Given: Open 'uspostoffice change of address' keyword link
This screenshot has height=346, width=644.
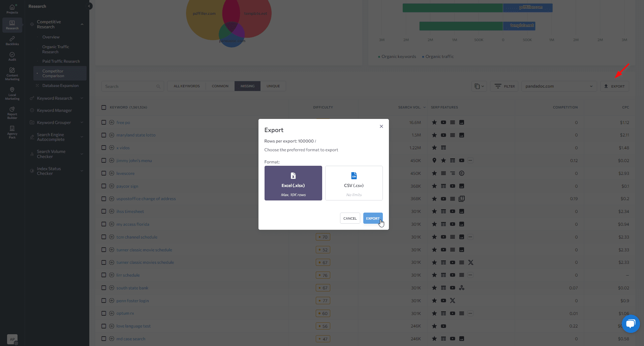Looking at the screenshot, I should coord(146,199).
